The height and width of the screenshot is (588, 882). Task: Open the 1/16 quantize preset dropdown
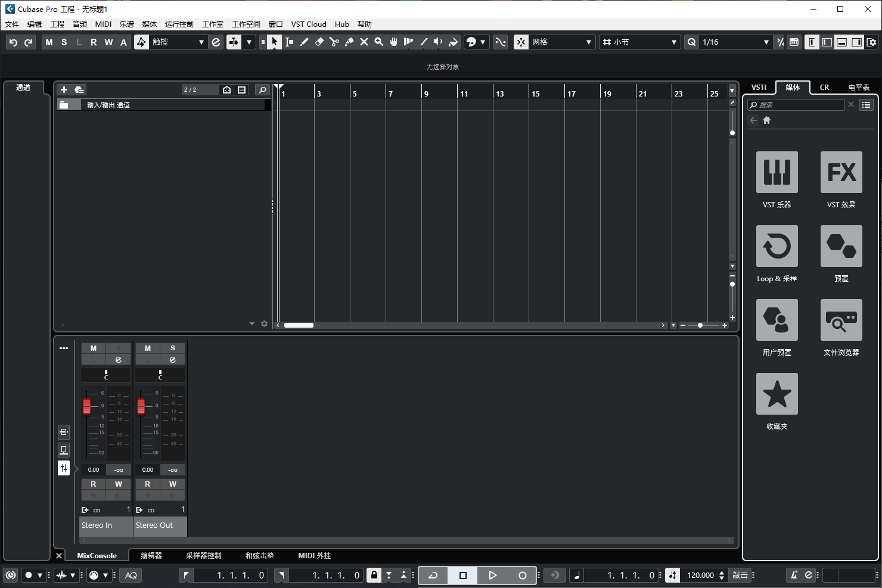click(x=735, y=42)
